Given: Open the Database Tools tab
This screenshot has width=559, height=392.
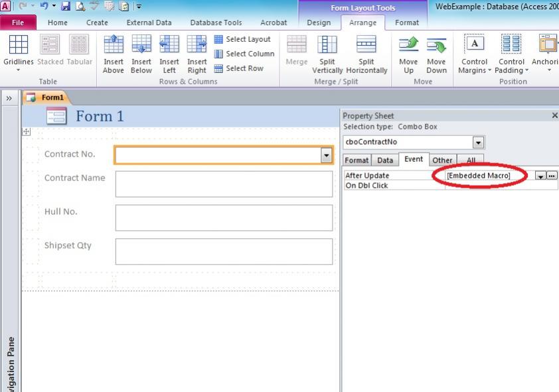Looking at the screenshot, I should (216, 23).
